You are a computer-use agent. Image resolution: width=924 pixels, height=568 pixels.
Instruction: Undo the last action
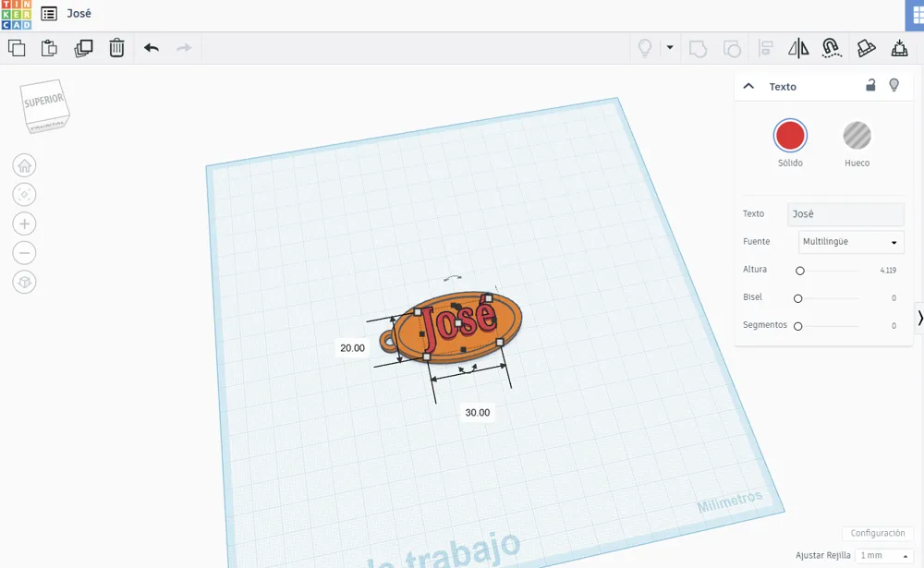pyautogui.click(x=152, y=48)
